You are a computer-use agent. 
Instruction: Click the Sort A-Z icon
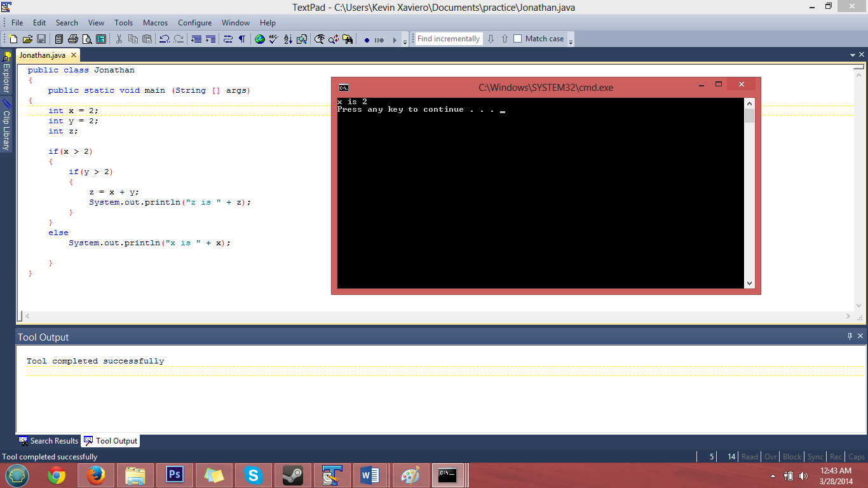pos(288,39)
